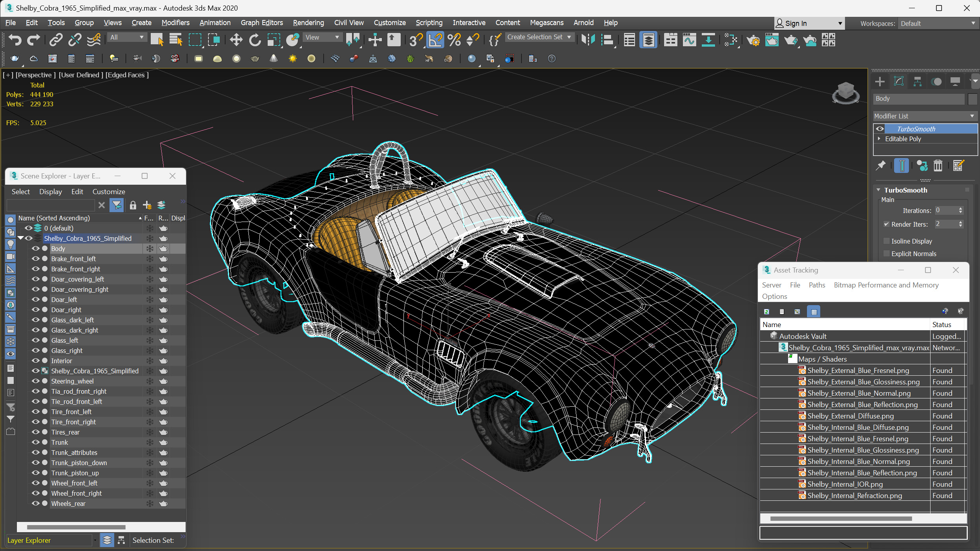Open the Graph Editors menu
The height and width of the screenshot is (551, 980).
261,23
